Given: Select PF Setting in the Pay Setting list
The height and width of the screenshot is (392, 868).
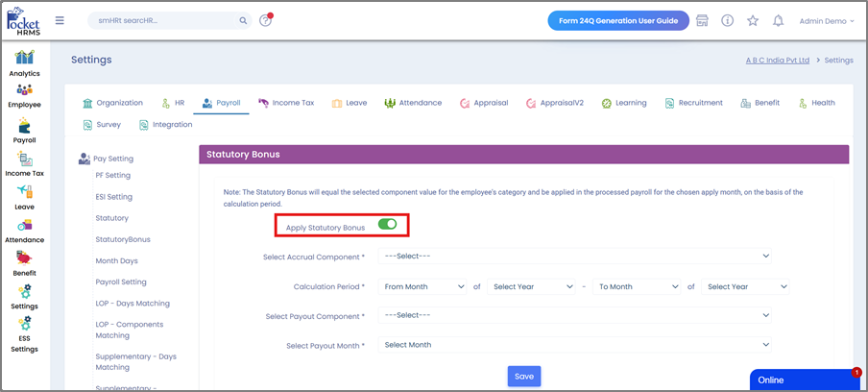Looking at the screenshot, I should click(112, 176).
